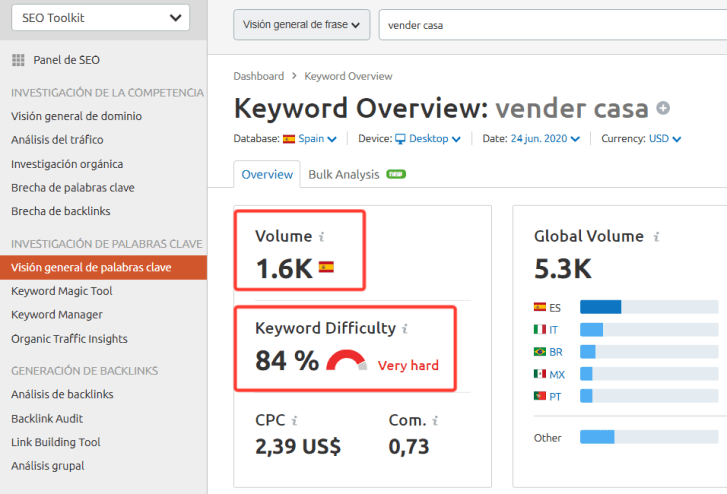Click the Panel de SEO grid icon

tap(18, 60)
